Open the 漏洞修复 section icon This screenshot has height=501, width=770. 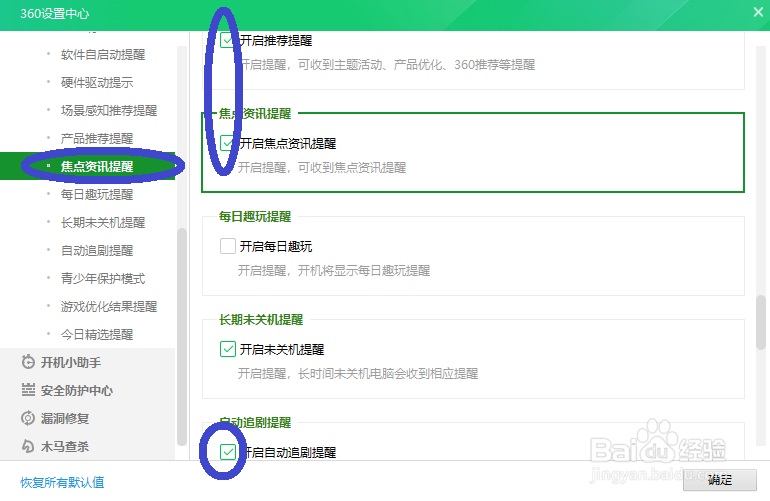28,418
